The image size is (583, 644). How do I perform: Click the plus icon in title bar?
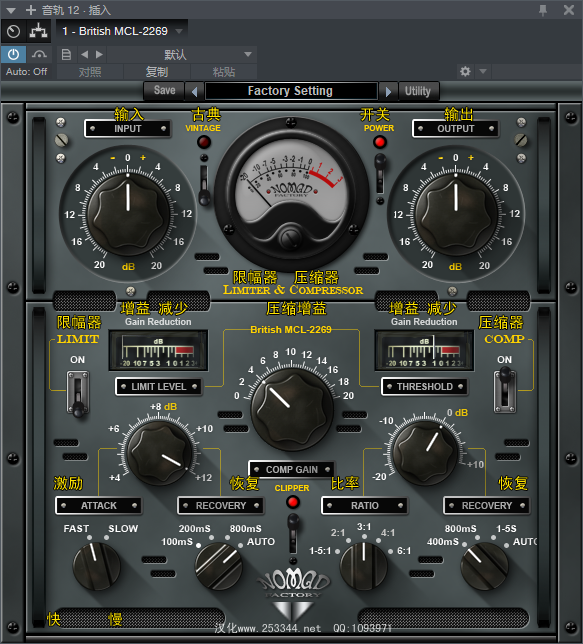pyautogui.click(x=31, y=10)
